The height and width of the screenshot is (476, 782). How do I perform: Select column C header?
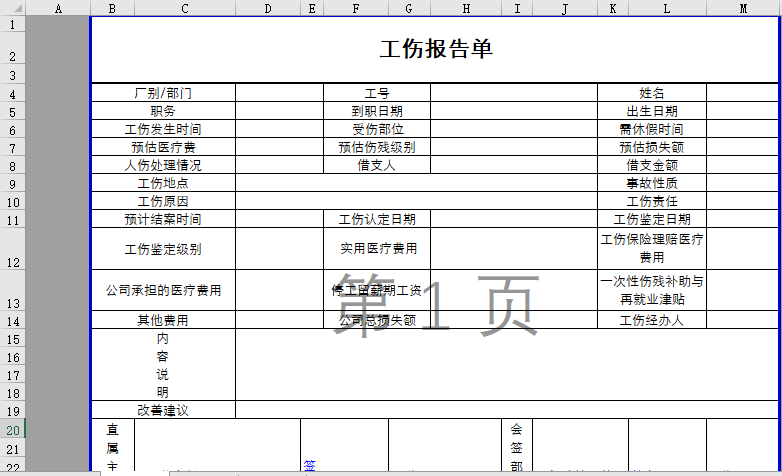click(185, 9)
